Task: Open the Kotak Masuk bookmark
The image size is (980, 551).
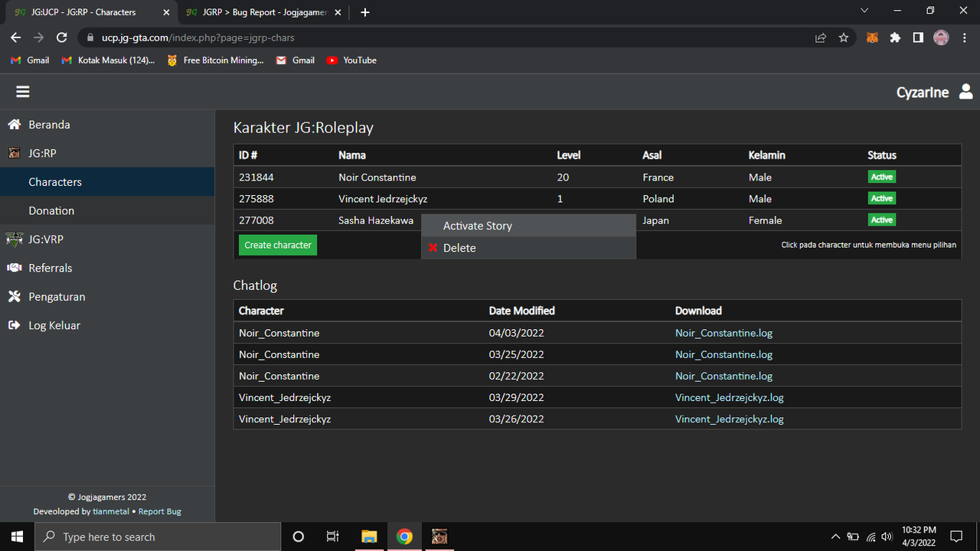Action: pyautogui.click(x=108, y=60)
